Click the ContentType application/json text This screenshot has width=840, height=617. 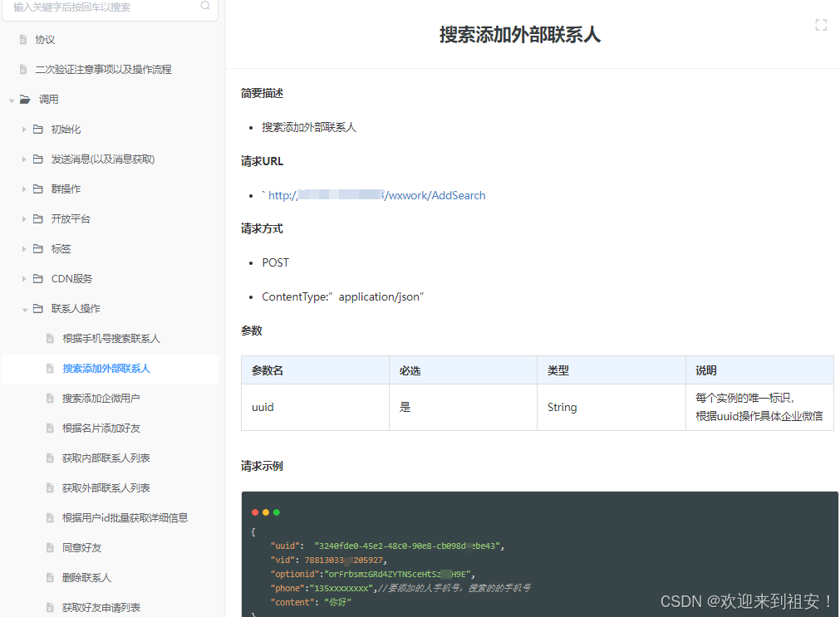pyautogui.click(x=343, y=296)
